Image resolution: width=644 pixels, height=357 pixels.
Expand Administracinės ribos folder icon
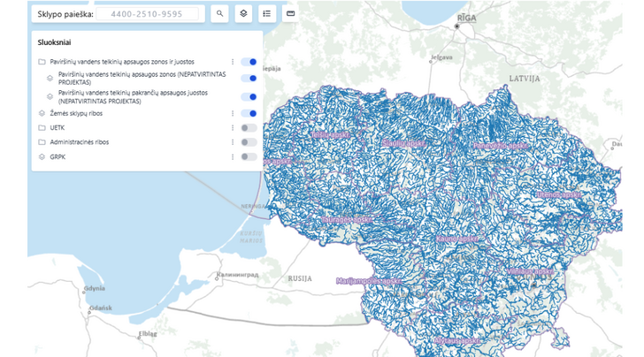42,142
